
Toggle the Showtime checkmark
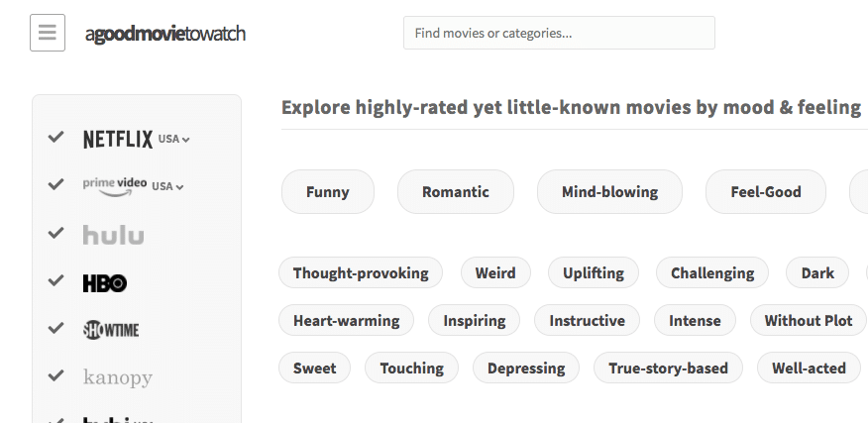click(x=56, y=328)
